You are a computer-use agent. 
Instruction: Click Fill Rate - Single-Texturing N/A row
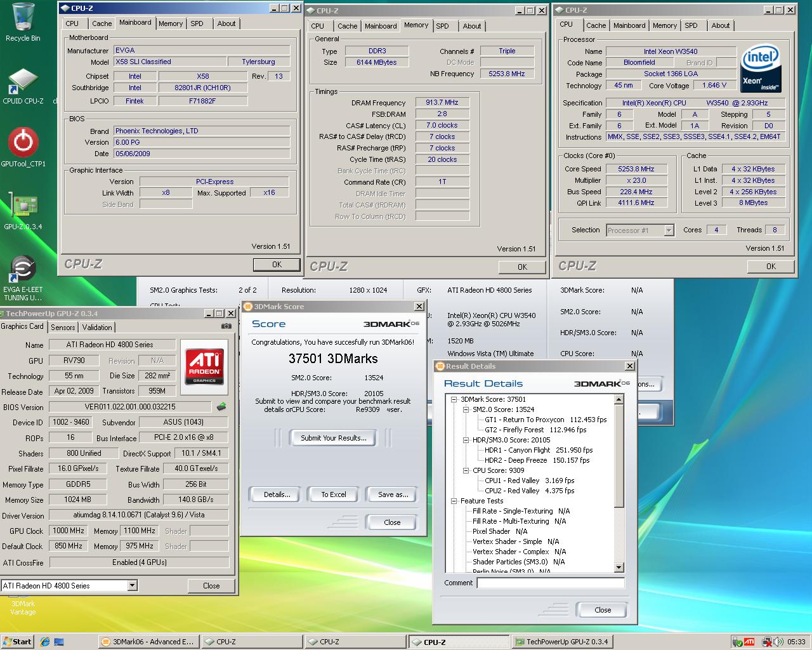coord(521,511)
